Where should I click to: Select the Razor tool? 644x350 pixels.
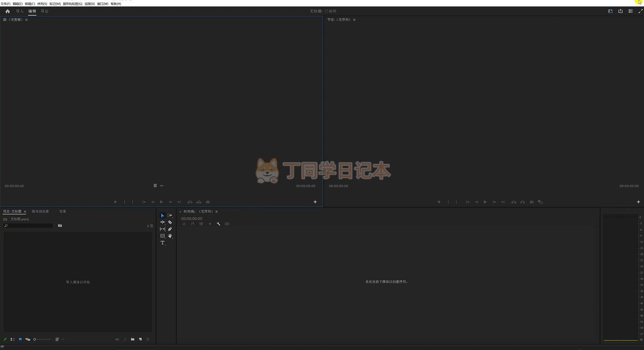[170, 222]
